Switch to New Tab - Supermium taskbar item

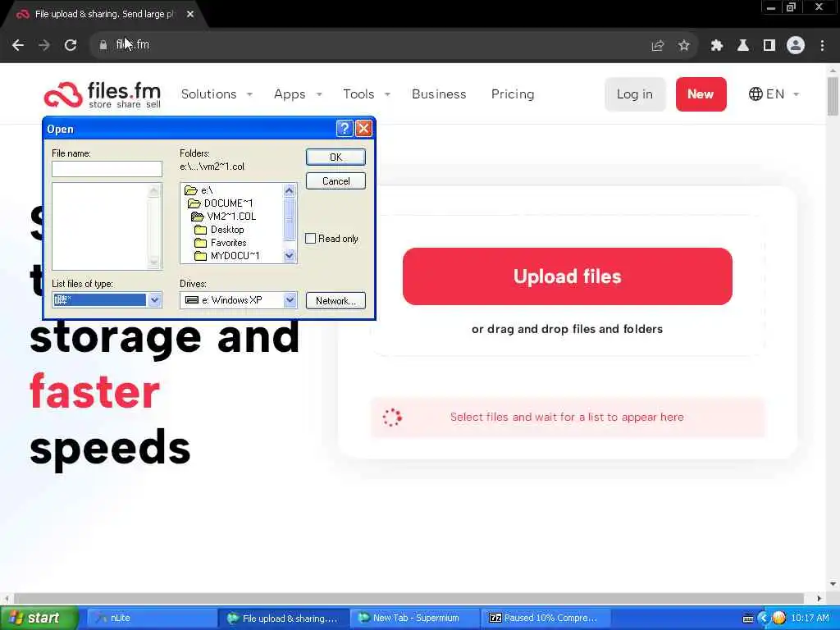(x=415, y=618)
